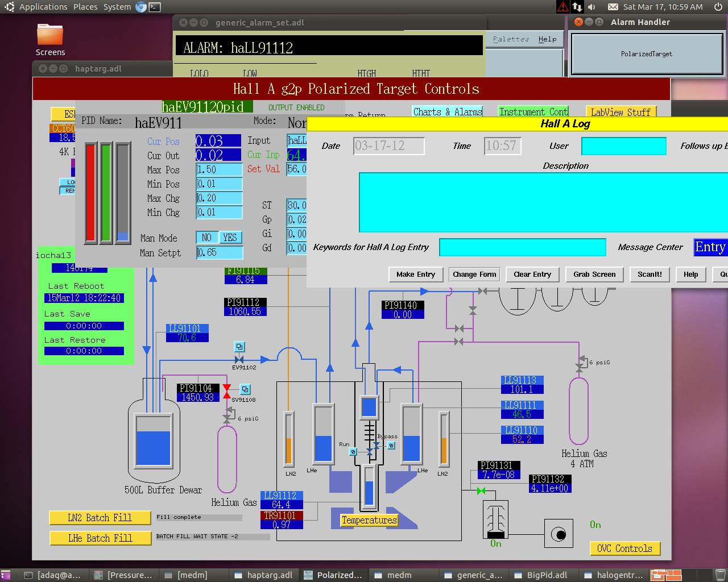Open the Charts & Alarms menu
This screenshot has width=728, height=582.
(x=448, y=111)
